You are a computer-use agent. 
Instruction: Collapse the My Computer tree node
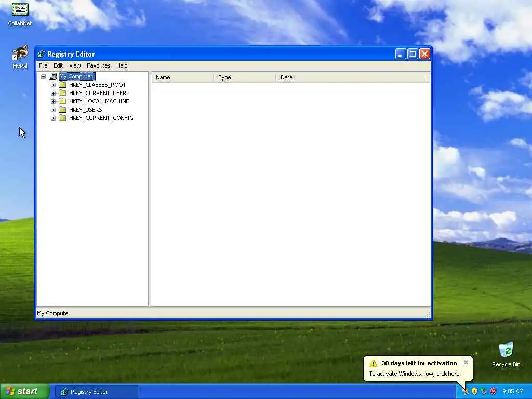click(x=44, y=77)
